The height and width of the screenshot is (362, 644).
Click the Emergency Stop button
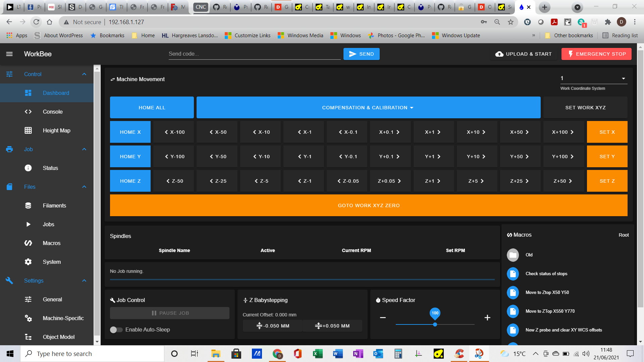pos(597,54)
